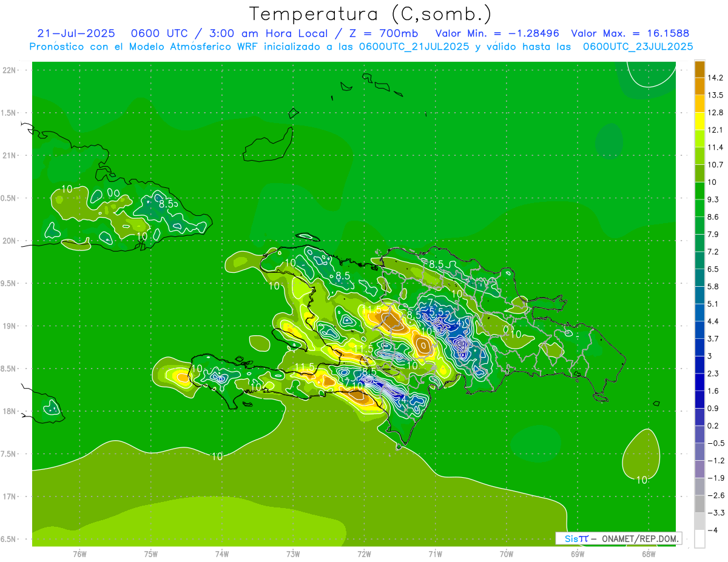Click the lime swatch between 10.7 and 11.4
This screenshot has width=728, height=562.
tap(699, 155)
